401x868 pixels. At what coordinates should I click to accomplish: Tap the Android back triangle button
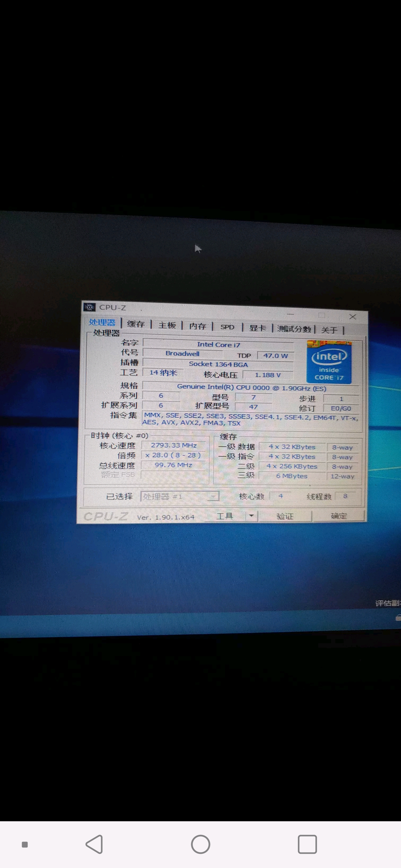tap(94, 844)
